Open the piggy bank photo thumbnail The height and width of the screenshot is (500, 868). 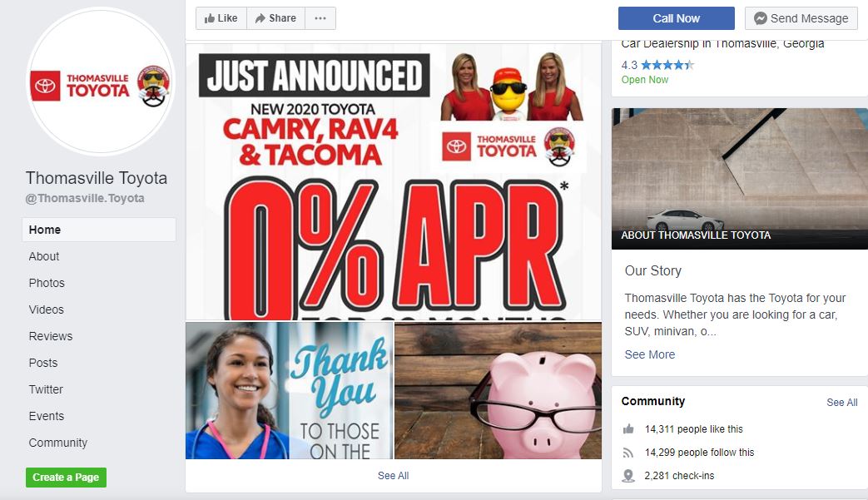[498, 391]
